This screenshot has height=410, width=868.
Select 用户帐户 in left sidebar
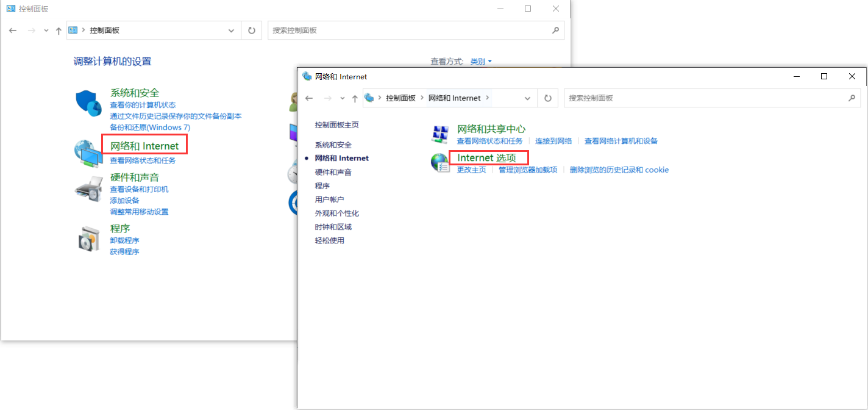(x=329, y=200)
